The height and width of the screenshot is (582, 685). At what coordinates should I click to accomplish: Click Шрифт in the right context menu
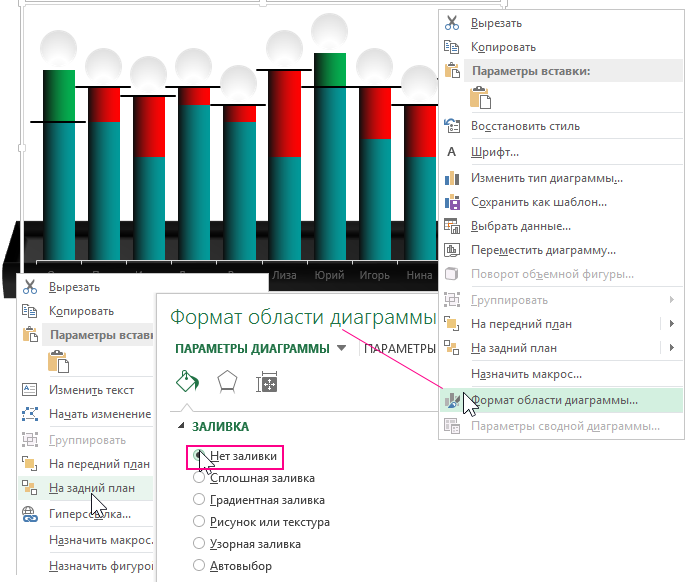pyautogui.click(x=495, y=152)
